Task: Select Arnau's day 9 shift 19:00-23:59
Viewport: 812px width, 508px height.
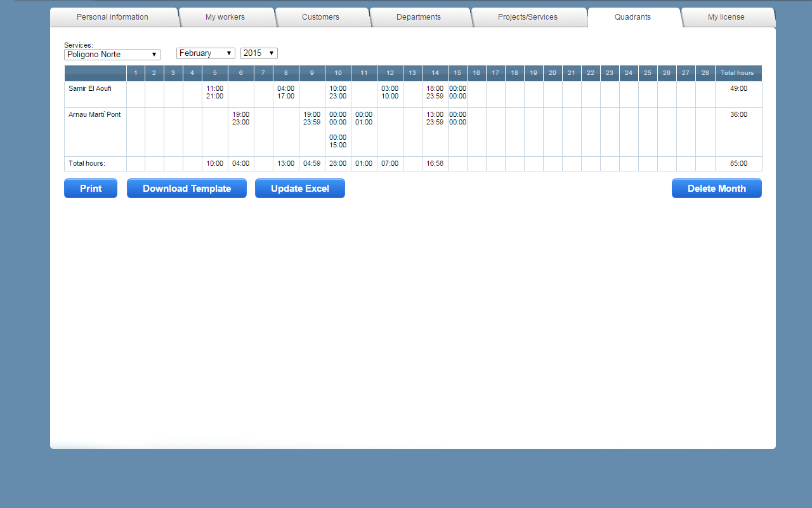Action: tap(312, 118)
